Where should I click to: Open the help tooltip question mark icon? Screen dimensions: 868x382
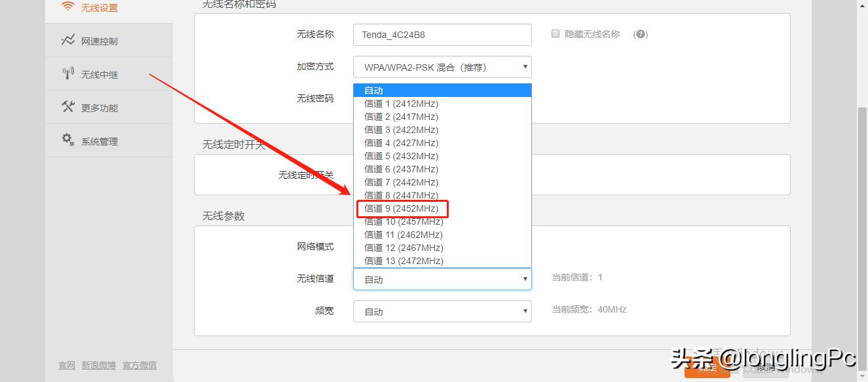point(641,34)
